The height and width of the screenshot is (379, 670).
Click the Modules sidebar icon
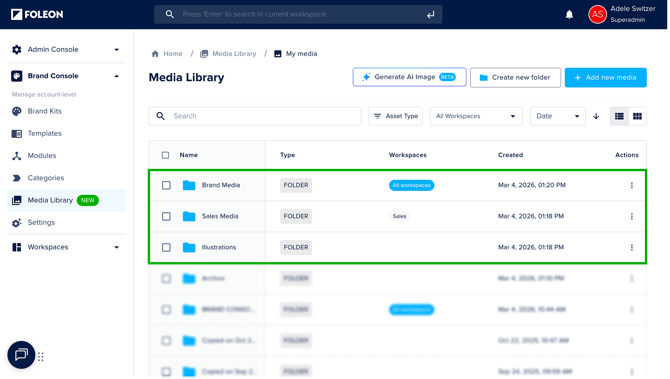17,156
